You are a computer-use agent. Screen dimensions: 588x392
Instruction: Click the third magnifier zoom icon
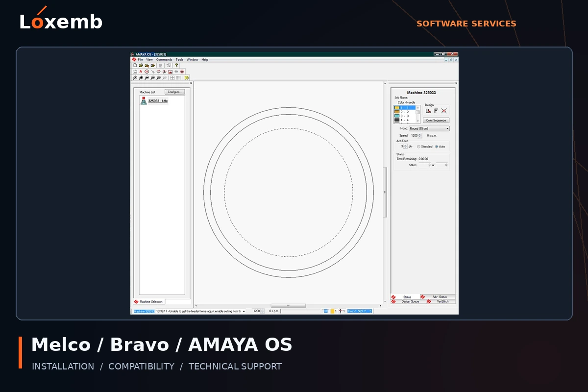147,77
